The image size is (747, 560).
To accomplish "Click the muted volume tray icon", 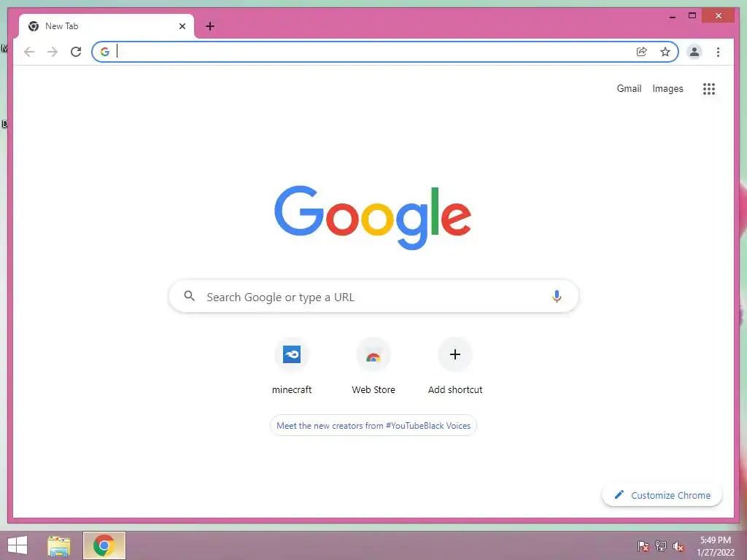I will coord(678,546).
